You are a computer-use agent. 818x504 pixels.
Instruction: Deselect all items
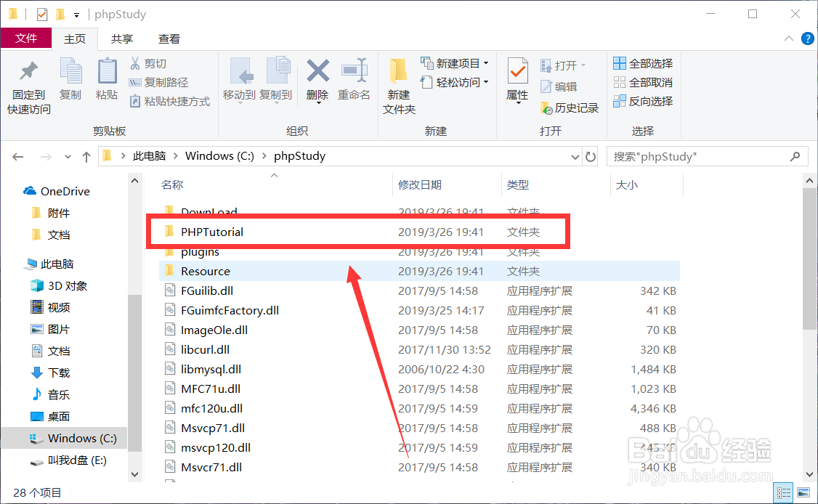point(643,83)
